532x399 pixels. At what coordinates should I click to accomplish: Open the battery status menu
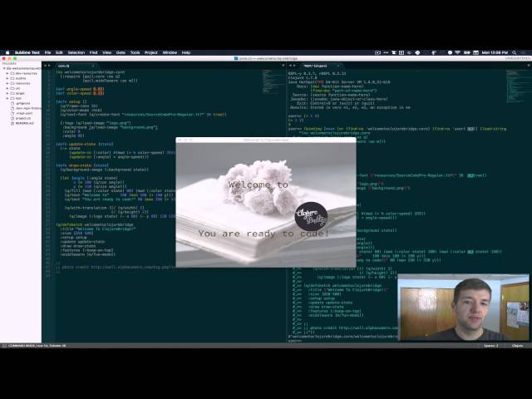[x=467, y=52]
